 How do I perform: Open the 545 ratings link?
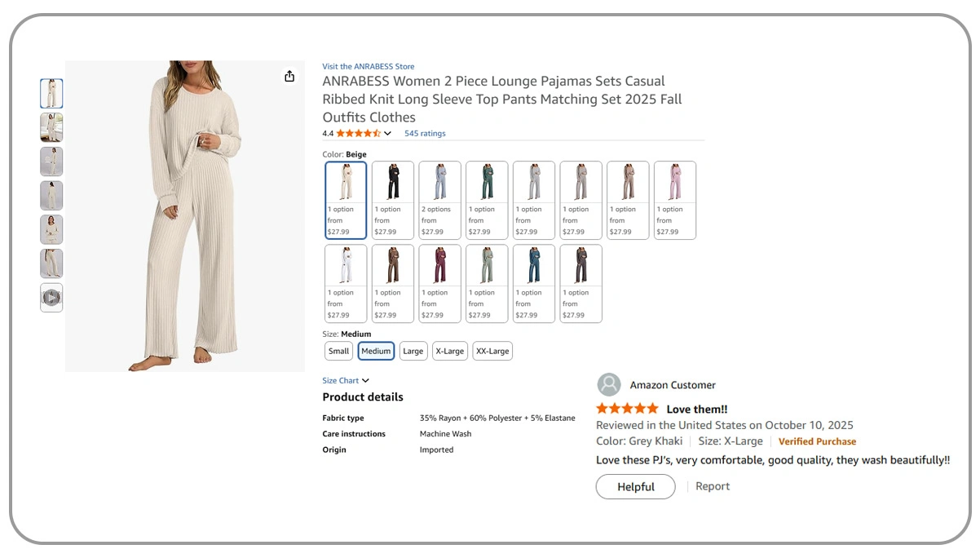pyautogui.click(x=425, y=134)
